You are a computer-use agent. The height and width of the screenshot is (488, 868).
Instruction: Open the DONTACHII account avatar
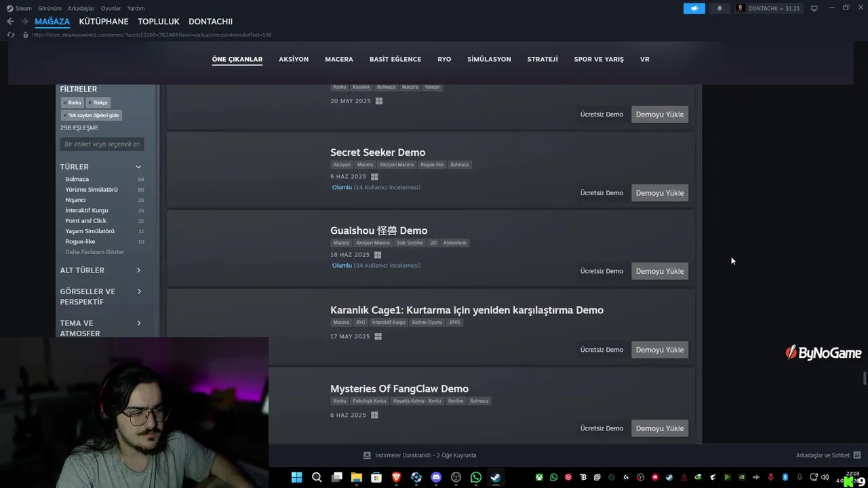741,8
